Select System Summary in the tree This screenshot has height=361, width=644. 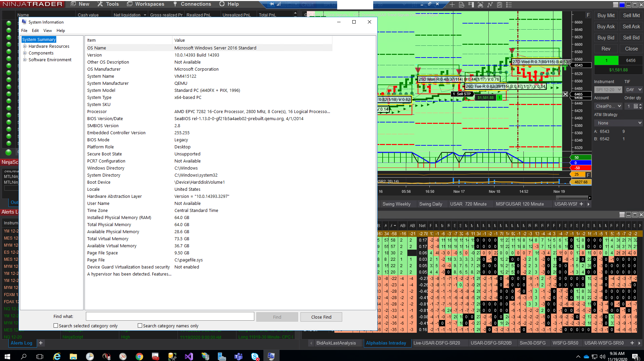39,40
